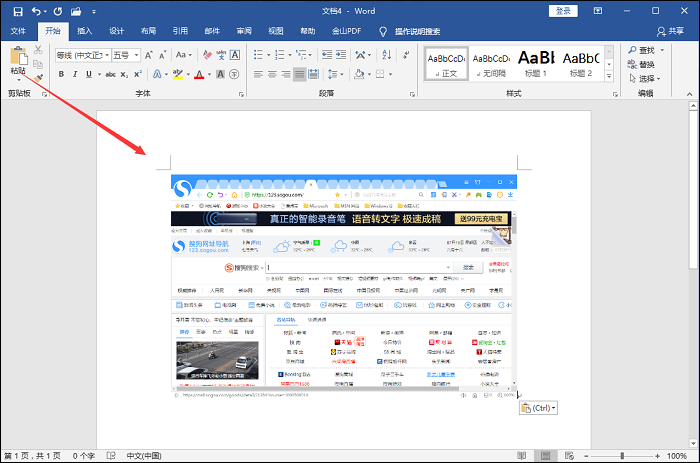Open the References tab
This screenshot has height=463, width=700.
click(x=180, y=31)
